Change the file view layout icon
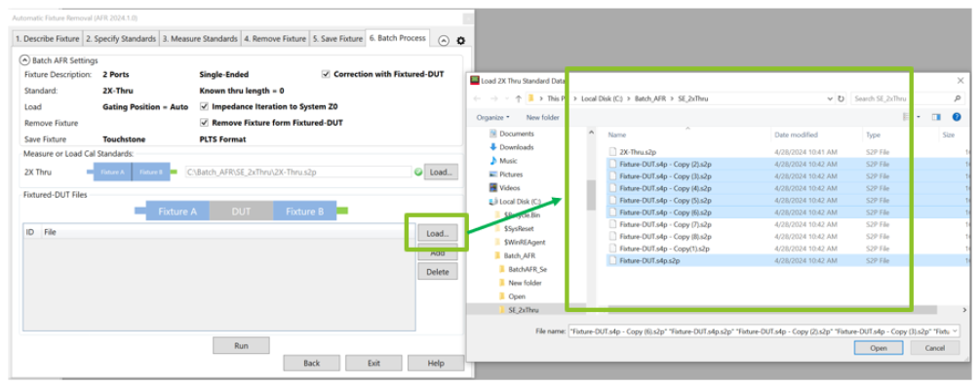The height and width of the screenshot is (387, 980). pyautogui.click(x=907, y=117)
